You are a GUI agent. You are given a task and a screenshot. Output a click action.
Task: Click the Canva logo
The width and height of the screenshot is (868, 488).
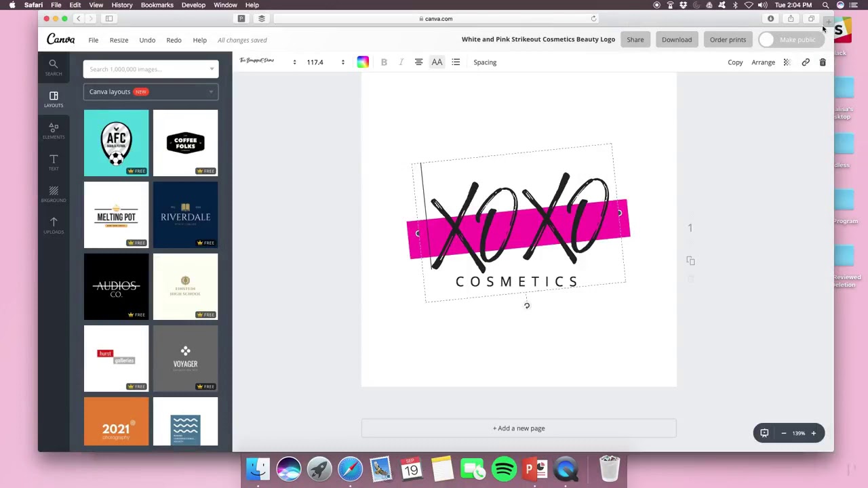pos(60,39)
